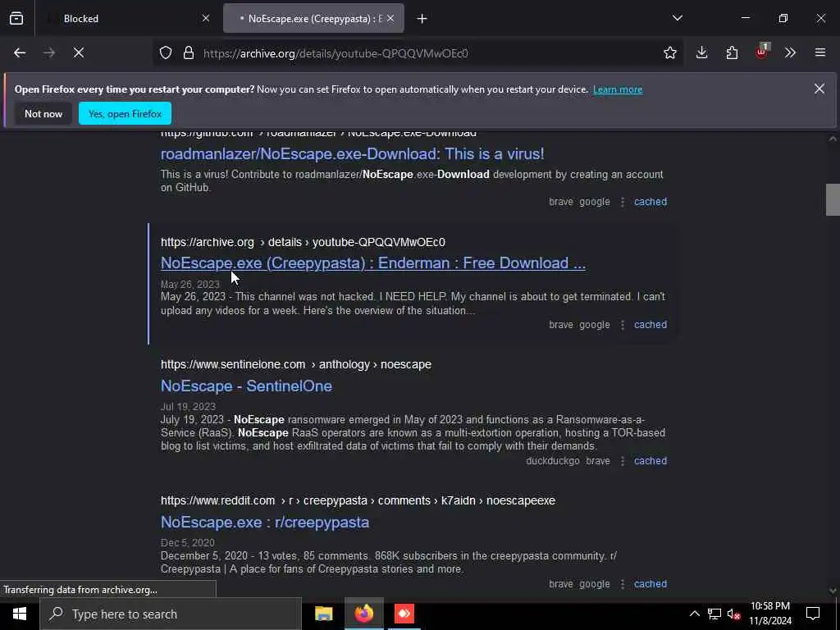Open a new tab with plus button

tap(422, 19)
